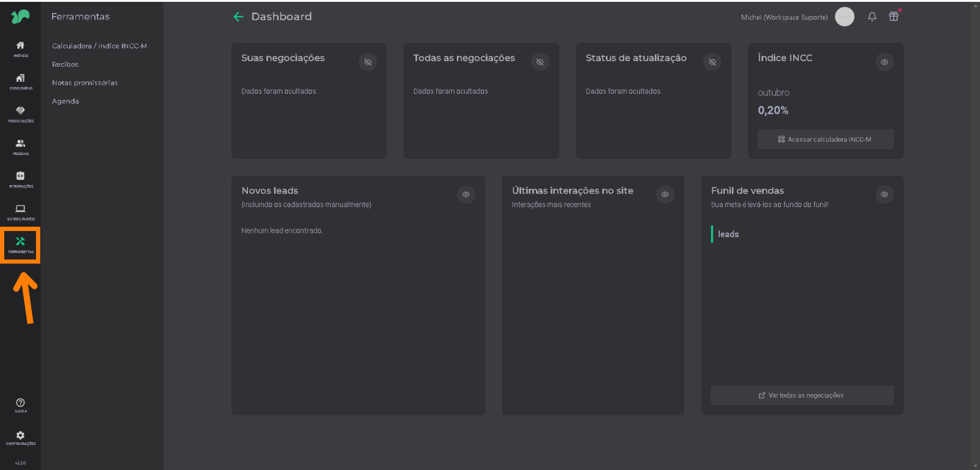Open the Imóveis section in the sidebar
The width and height of the screenshot is (980, 470).
(20, 48)
